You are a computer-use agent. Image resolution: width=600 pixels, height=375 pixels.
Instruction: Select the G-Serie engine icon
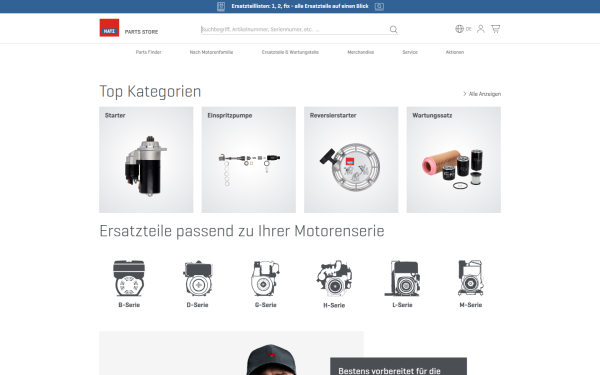(x=266, y=278)
